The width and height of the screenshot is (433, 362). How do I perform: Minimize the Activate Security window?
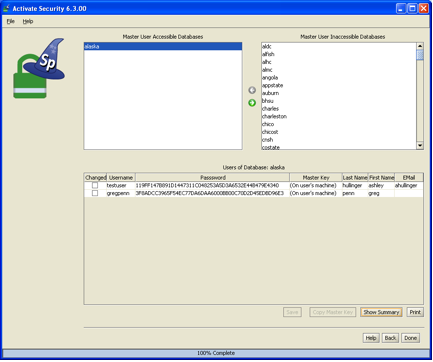click(401, 8)
